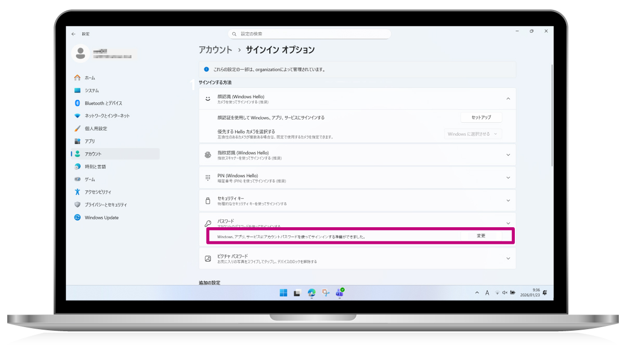624x364 pixels.
Task: Click the ネットワークとインターネット Wi-Fi icon
Action: pos(77,116)
